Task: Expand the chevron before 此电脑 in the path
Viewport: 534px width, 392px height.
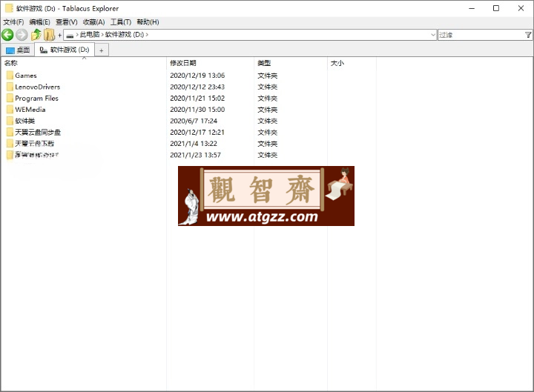Action: [77, 35]
